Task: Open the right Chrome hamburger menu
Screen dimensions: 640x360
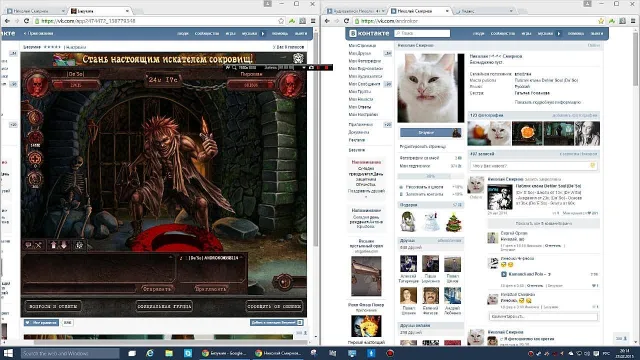Action: coord(633,21)
